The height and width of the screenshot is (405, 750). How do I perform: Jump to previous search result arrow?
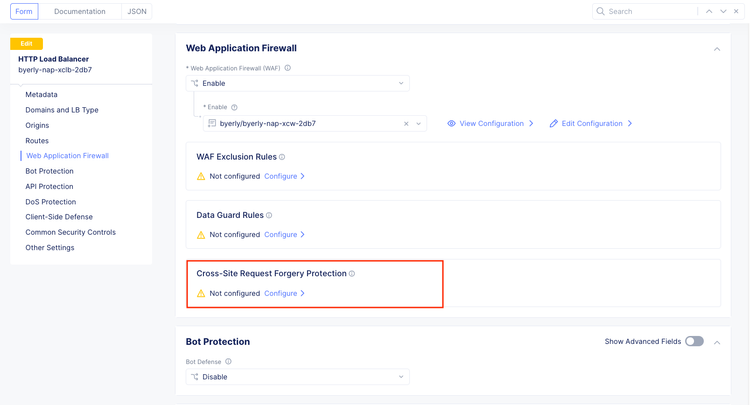point(709,11)
